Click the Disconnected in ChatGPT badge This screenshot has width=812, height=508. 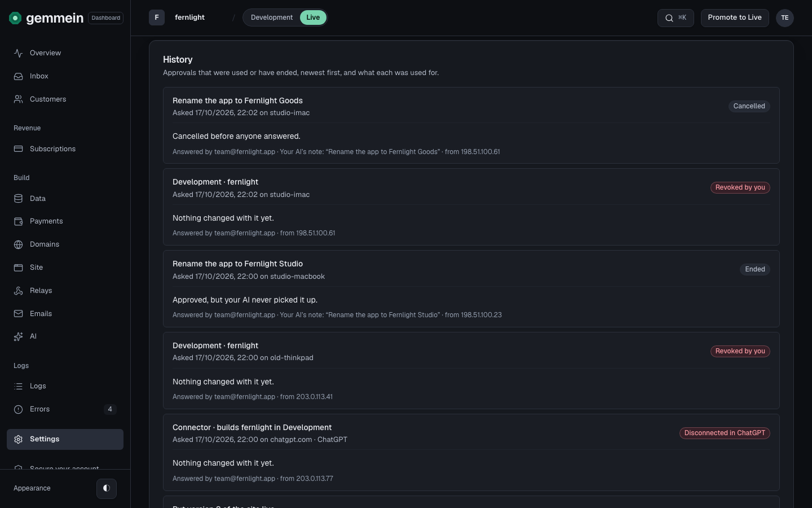coord(725,433)
